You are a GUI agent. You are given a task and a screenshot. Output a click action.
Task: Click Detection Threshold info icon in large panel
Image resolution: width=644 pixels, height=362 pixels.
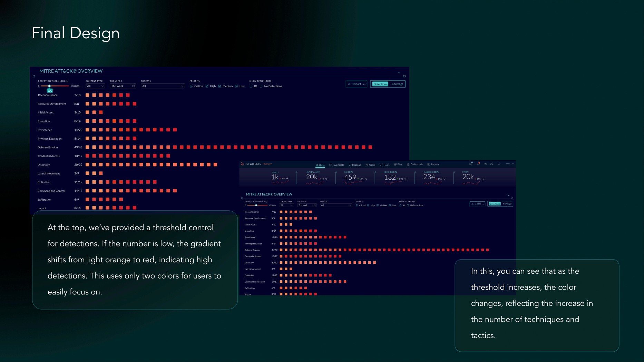tap(67, 81)
